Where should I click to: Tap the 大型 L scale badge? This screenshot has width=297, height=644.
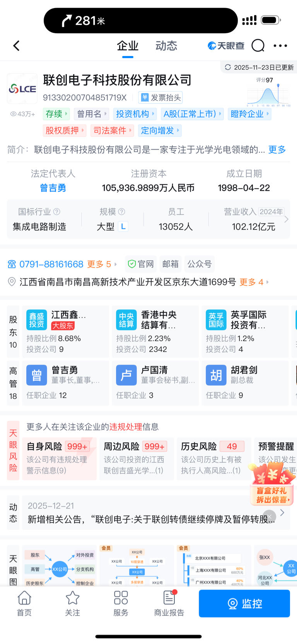123,227
